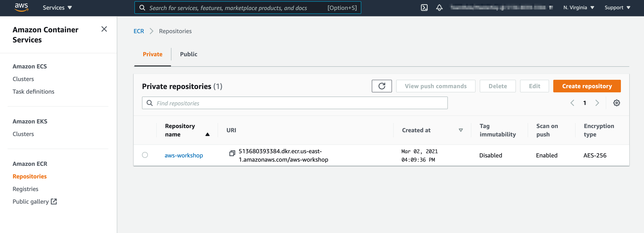Click View push commands button
644x233 pixels.
435,86
